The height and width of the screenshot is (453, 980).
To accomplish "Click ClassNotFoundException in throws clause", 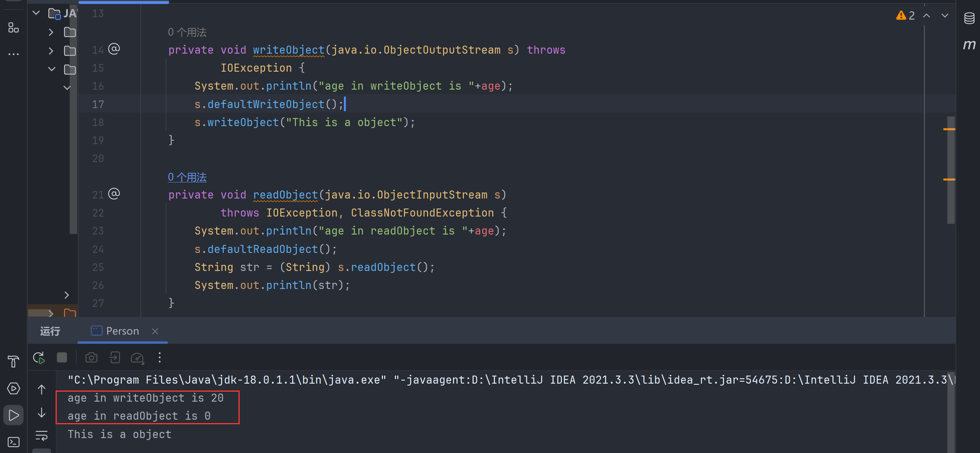I will pos(422,213).
